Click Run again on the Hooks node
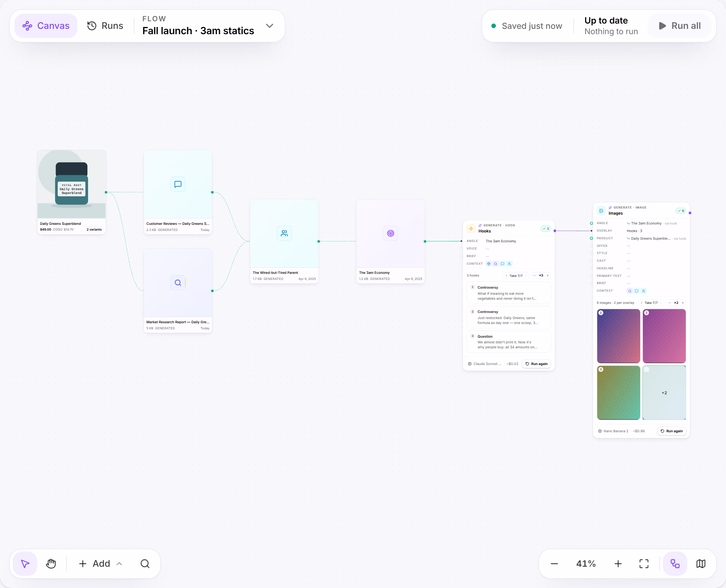The height and width of the screenshot is (588, 726). (x=537, y=364)
